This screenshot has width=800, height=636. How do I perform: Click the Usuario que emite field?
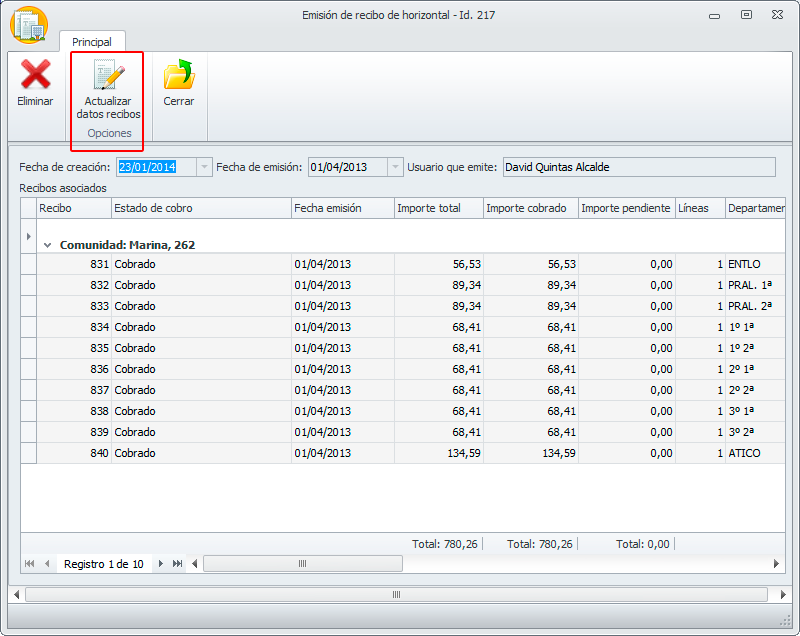click(638, 167)
